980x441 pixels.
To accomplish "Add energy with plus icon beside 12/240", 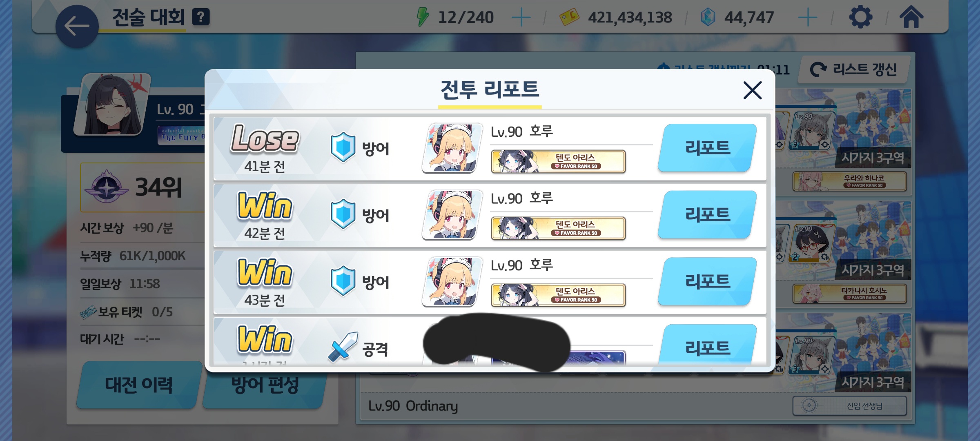I will click(521, 18).
